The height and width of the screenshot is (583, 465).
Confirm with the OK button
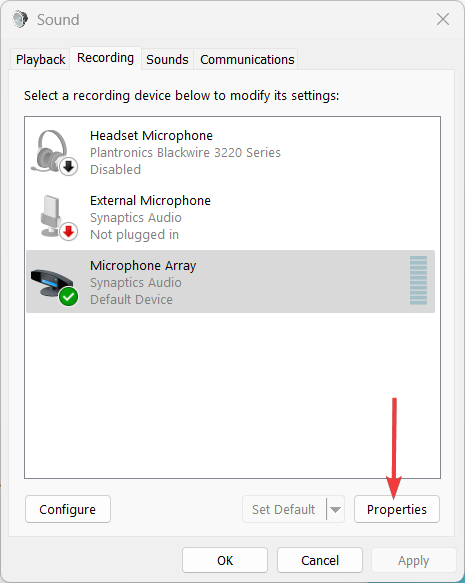[x=225, y=560]
